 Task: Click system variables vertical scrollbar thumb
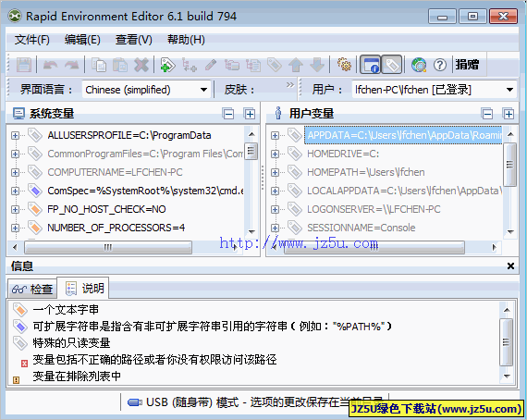point(251,152)
